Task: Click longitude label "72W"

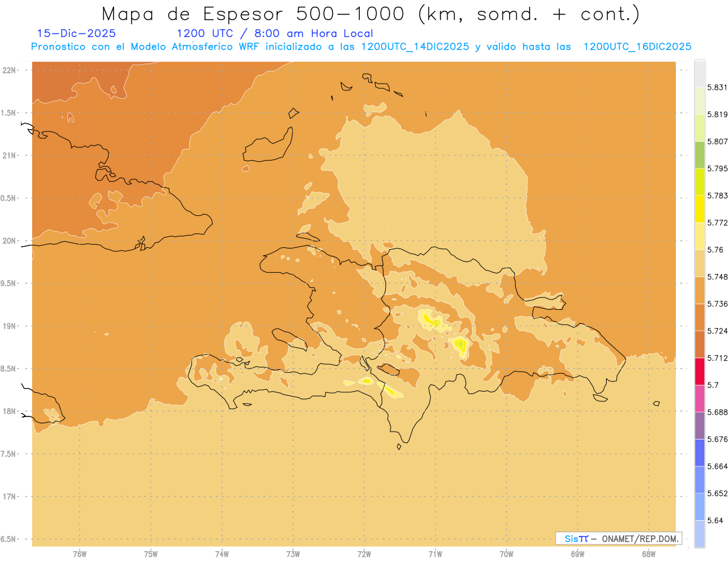Action: pyautogui.click(x=364, y=554)
